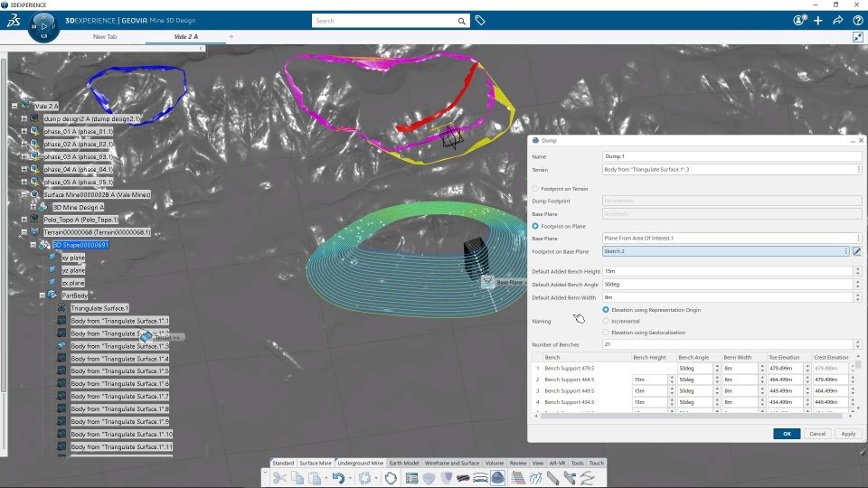Open the help question mark icon
This screenshot has width=868, height=488.
[x=858, y=21]
